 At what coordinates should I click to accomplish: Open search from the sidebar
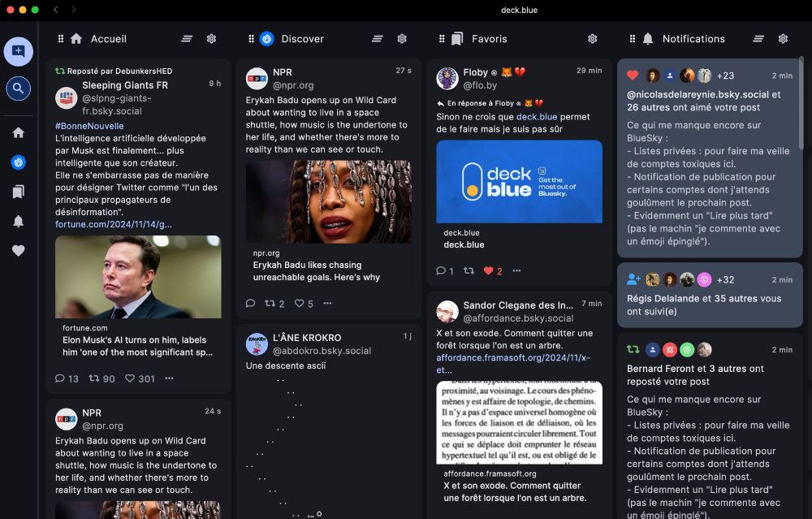click(x=18, y=89)
